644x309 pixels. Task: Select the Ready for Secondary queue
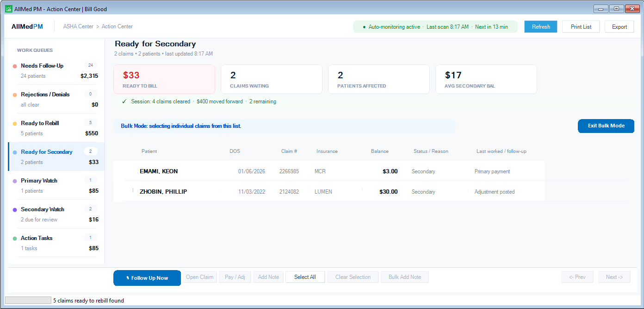pos(56,157)
